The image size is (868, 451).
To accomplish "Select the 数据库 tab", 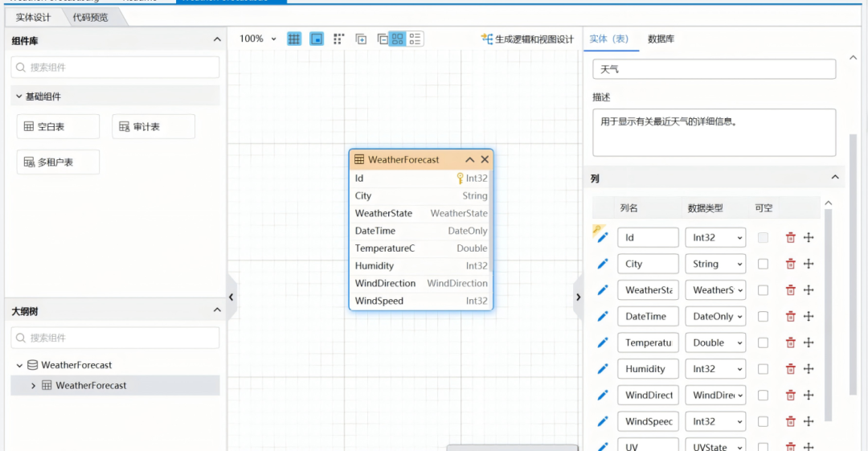I will coord(661,39).
